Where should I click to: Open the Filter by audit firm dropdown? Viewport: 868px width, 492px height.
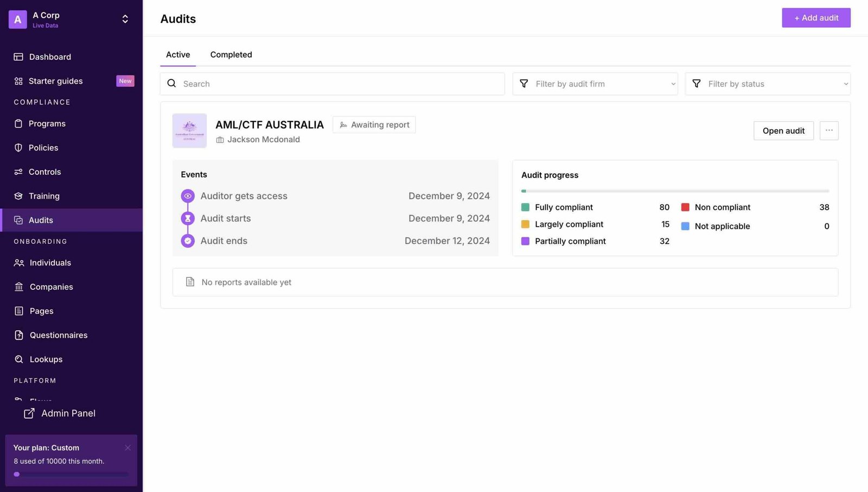click(595, 84)
